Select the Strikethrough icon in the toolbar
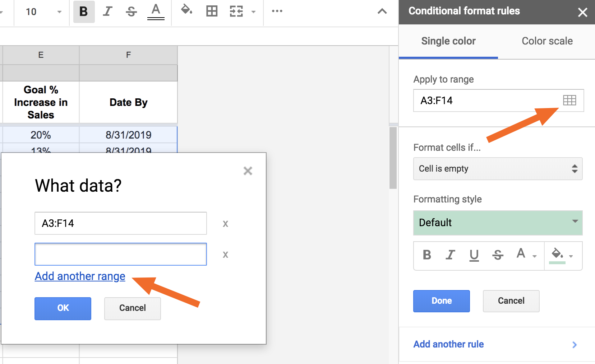595x364 pixels. pos(131,11)
